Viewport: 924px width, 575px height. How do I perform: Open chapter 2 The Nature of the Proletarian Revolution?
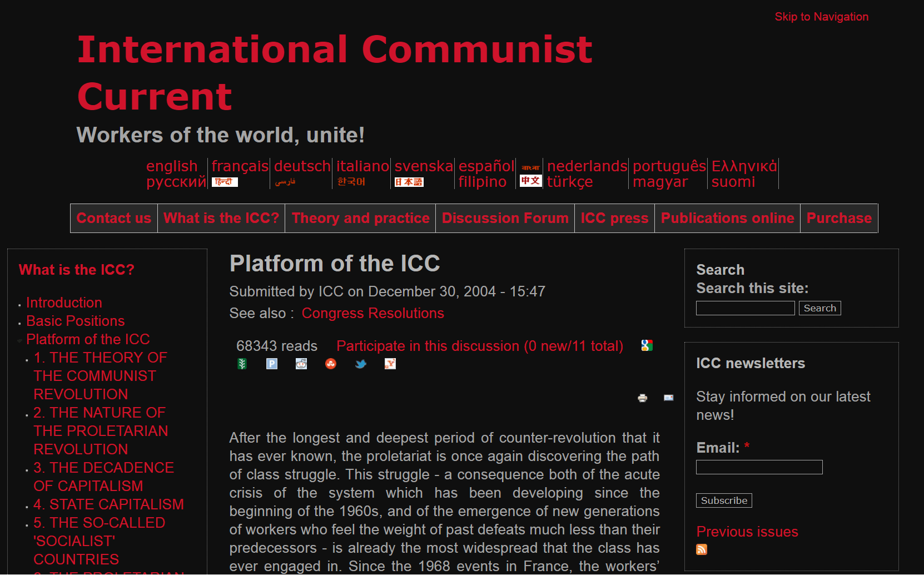click(x=101, y=431)
